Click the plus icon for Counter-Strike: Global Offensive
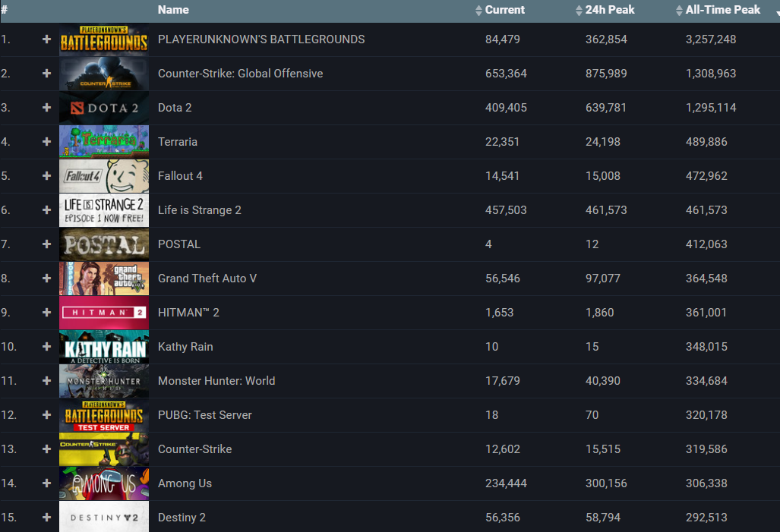This screenshot has height=532, width=780. point(47,74)
